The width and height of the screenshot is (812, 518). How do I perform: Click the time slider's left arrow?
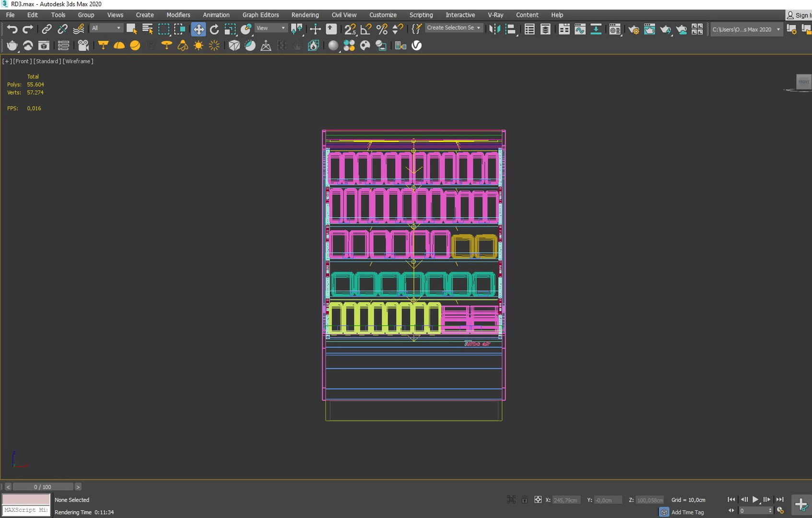[8, 487]
